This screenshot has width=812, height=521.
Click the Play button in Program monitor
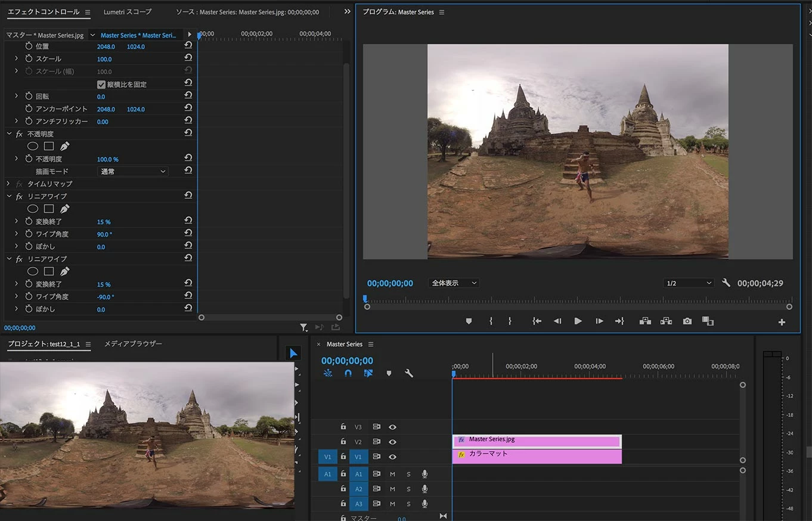click(578, 321)
